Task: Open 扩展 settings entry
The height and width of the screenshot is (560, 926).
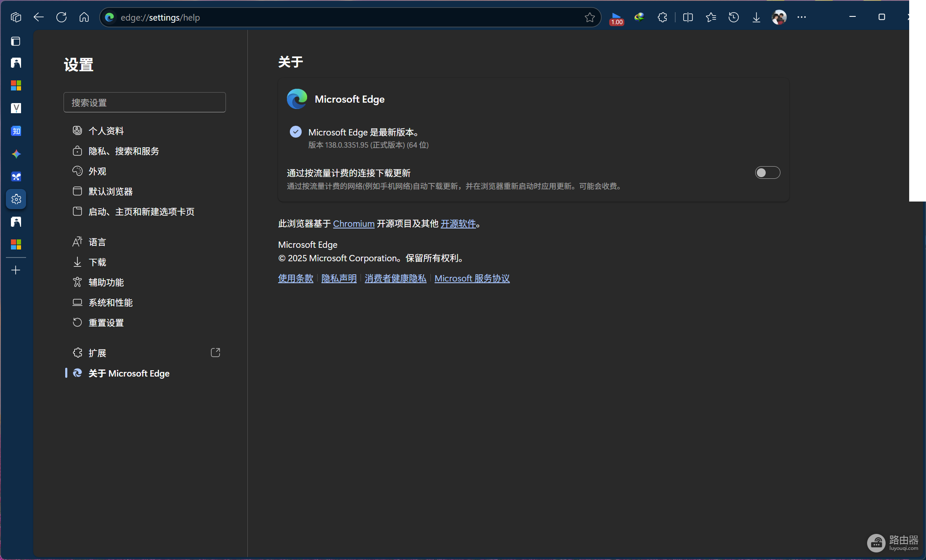Action: coord(145,353)
